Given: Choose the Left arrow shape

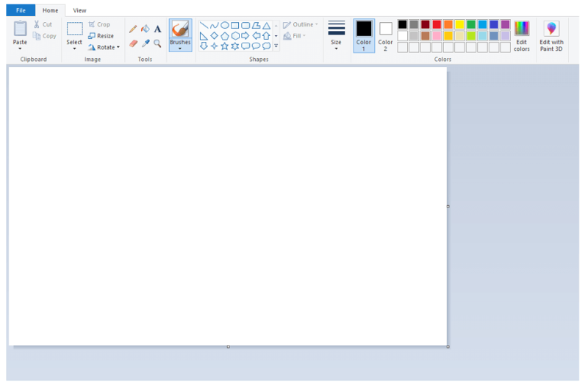Looking at the screenshot, I should pyautogui.click(x=256, y=36).
